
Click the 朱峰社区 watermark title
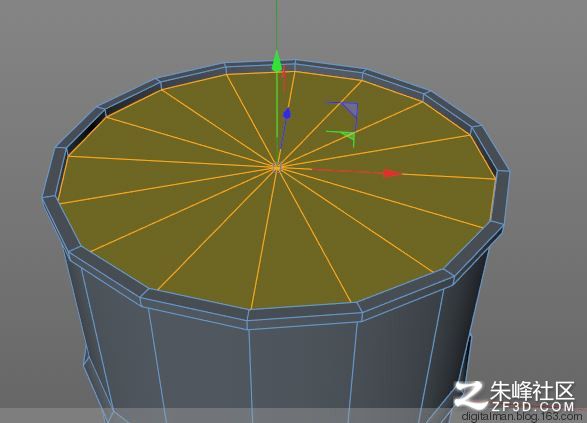[532, 391]
